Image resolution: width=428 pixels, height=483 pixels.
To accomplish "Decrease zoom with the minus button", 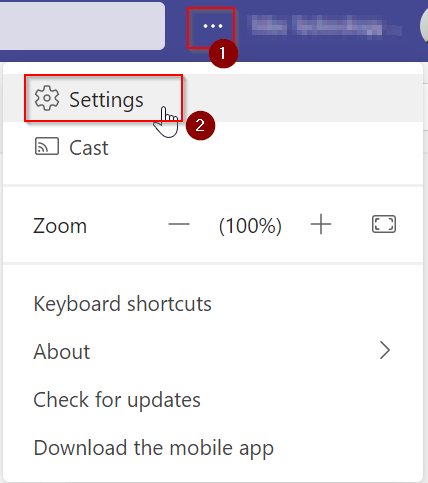I will click(x=179, y=224).
